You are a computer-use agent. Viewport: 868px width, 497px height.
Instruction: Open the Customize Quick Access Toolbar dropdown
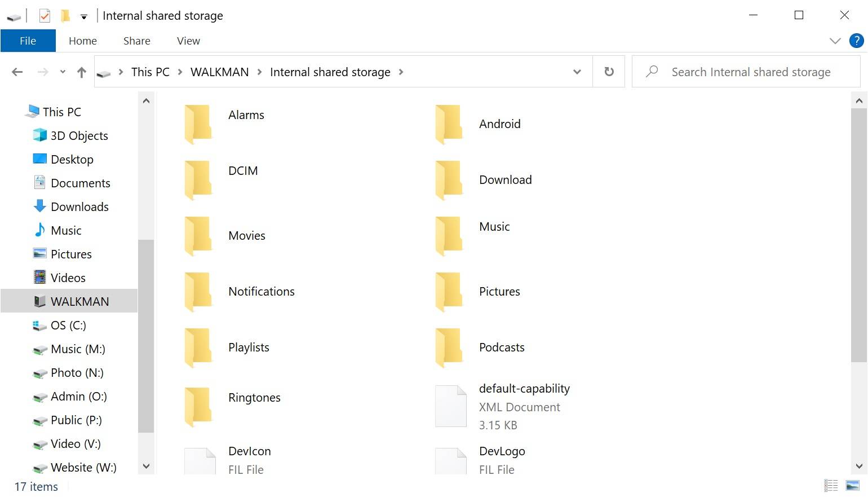pyautogui.click(x=84, y=17)
